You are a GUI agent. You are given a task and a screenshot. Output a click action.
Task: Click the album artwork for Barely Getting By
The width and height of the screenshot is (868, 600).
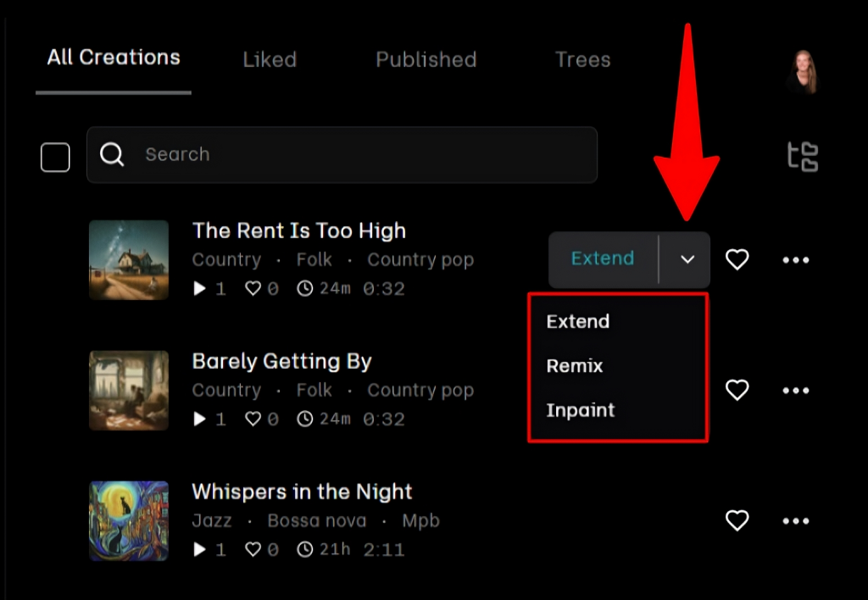click(128, 391)
